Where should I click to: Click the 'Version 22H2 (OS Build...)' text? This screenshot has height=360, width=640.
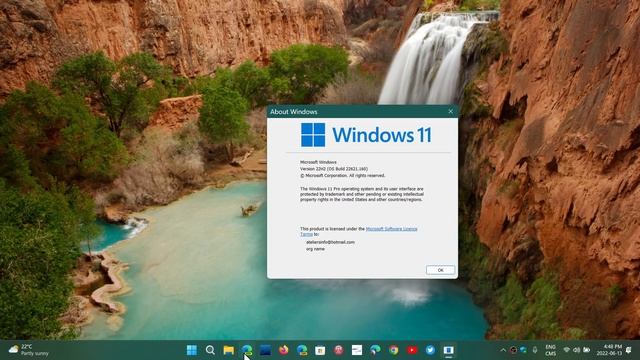334,169
